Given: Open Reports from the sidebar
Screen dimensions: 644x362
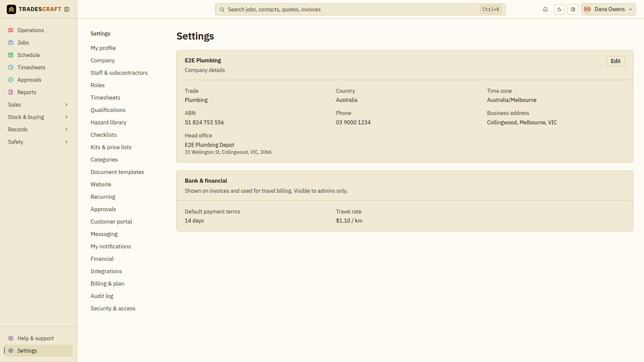Looking at the screenshot, I should point(38,92).
